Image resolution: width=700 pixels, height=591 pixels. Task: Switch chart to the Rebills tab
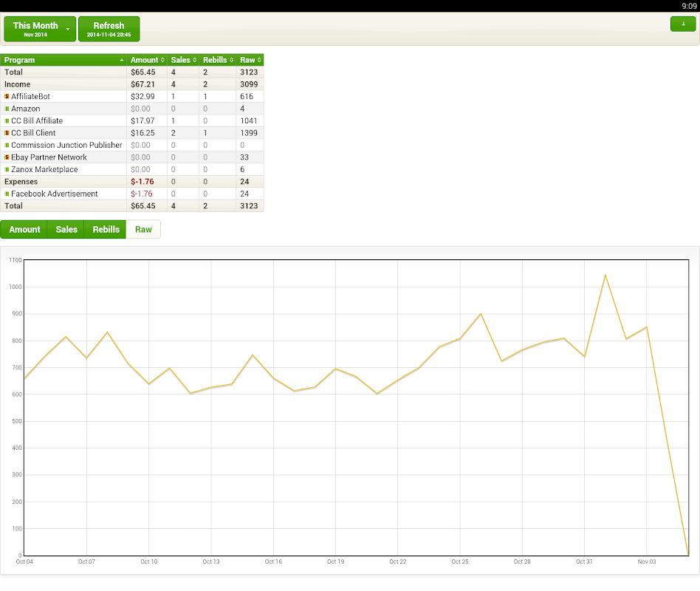[106, 229]
